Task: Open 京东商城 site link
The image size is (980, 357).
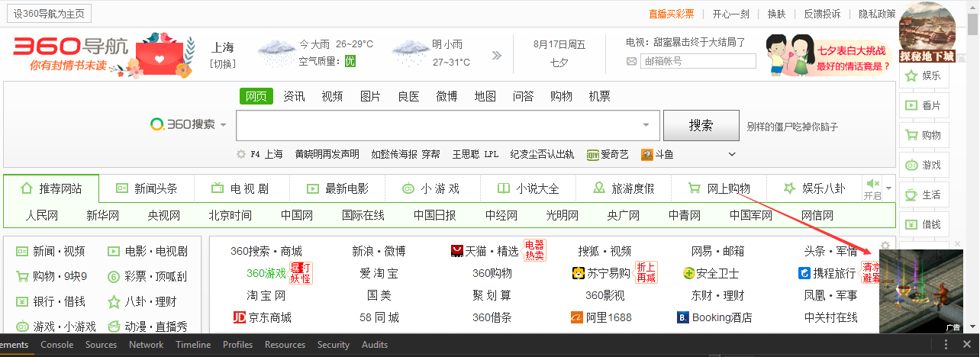Action: pos(262,317)
